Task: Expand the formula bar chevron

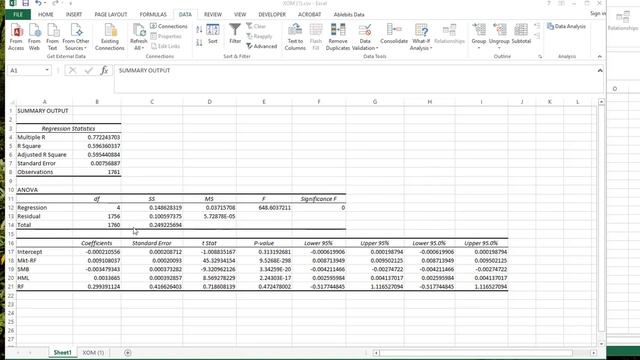Action: pyautogui.click(x=600, y=71)
